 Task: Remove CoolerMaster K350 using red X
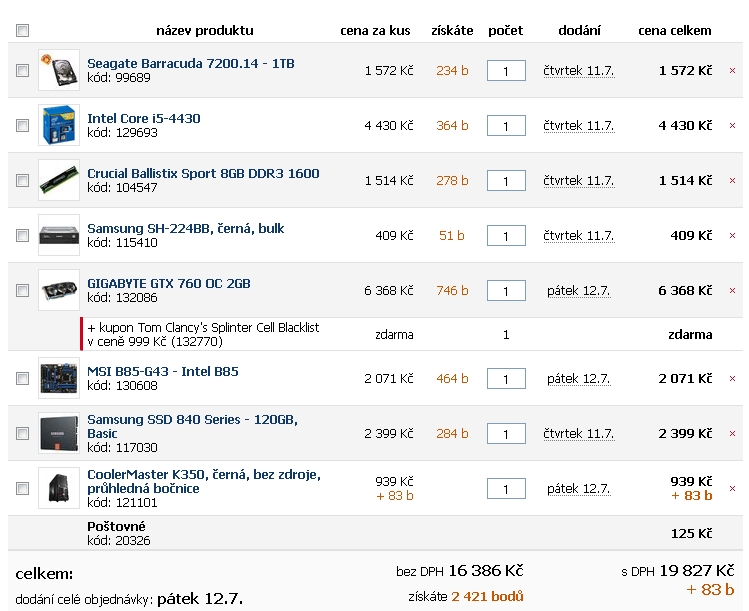pos(732,489)
